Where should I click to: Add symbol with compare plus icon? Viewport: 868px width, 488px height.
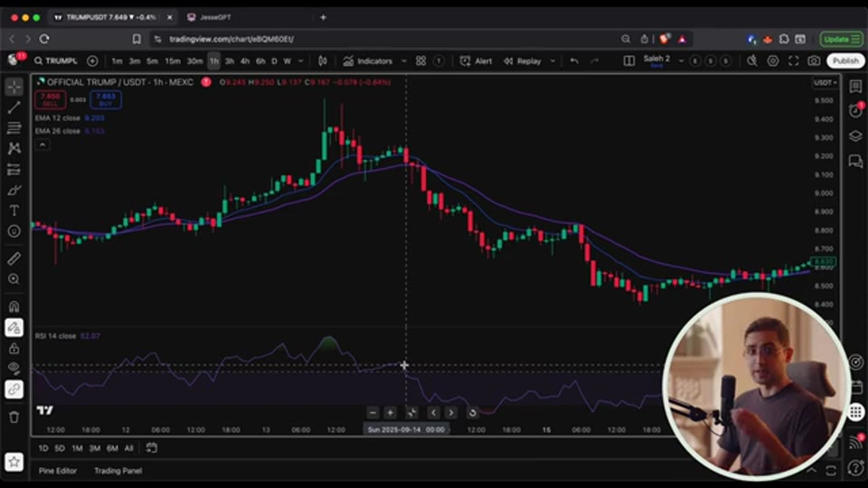point(92,61)
